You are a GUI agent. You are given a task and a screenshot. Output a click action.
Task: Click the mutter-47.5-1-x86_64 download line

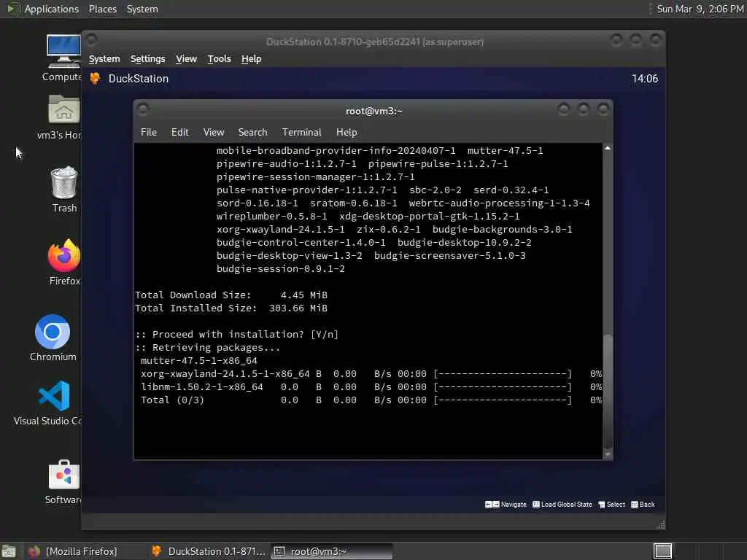click(198, 360)
